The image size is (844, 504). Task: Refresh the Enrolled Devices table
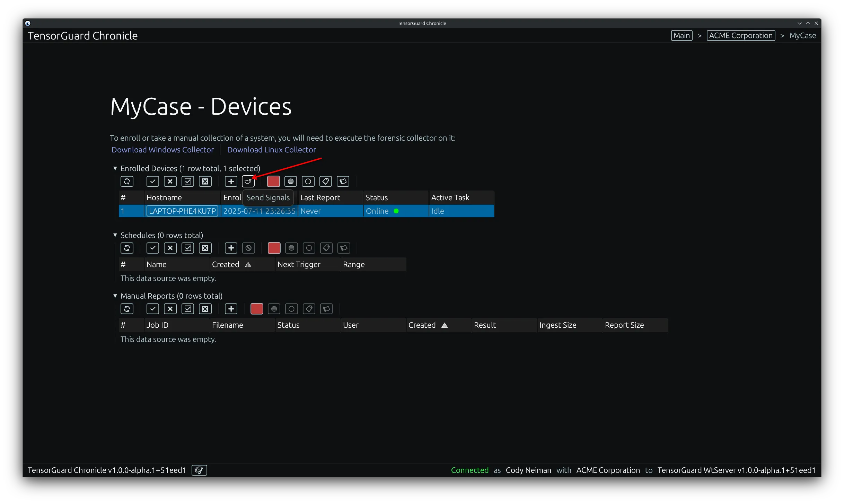[127, 181]
